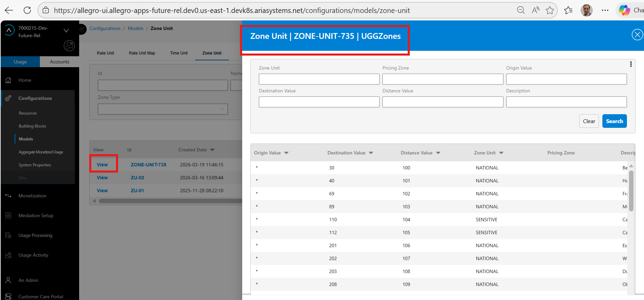Viewport: 644px width, 300px height.
Task: Click the browser refresh icon
Action: [27, 10]
